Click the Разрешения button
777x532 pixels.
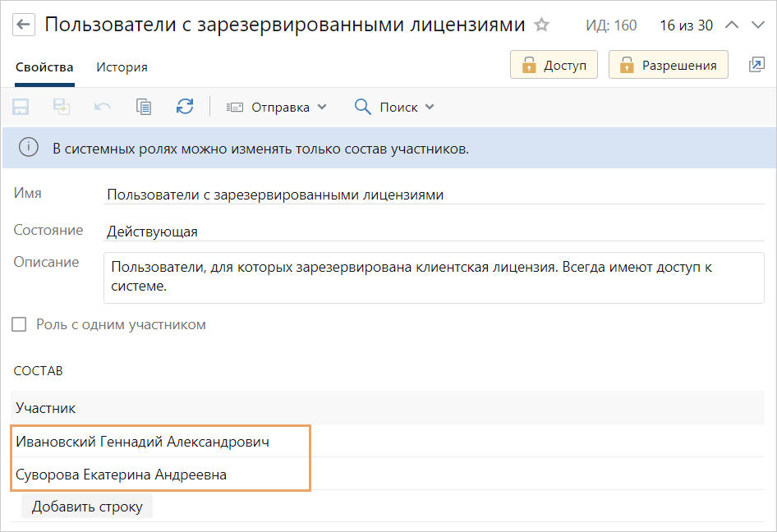point(668,63)
